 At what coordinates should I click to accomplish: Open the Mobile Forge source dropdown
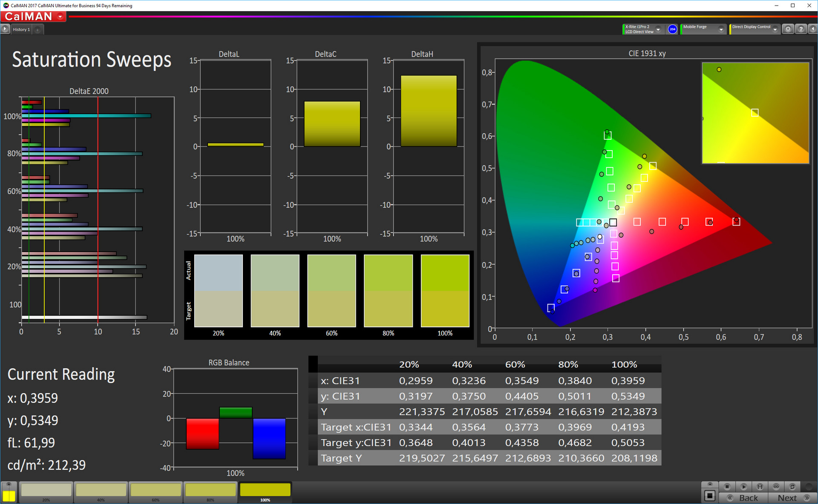tap(721, 29)
